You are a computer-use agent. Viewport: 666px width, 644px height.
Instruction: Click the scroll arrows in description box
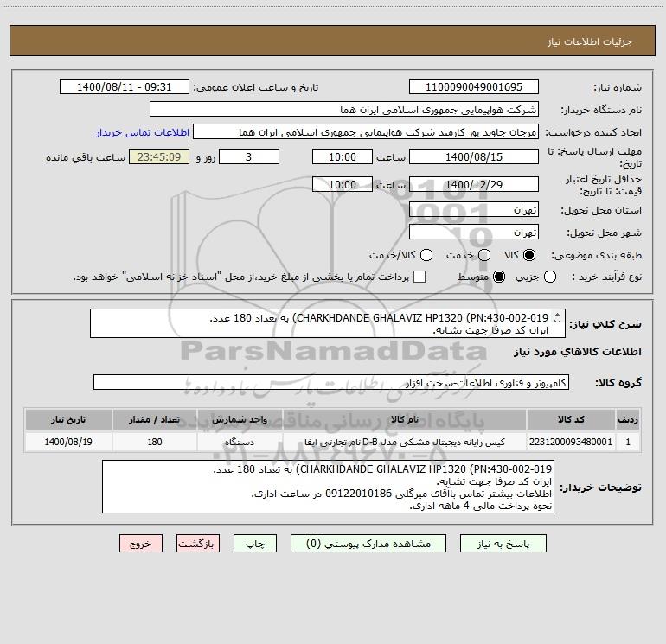pyautogui.click(x=557, y=318)
